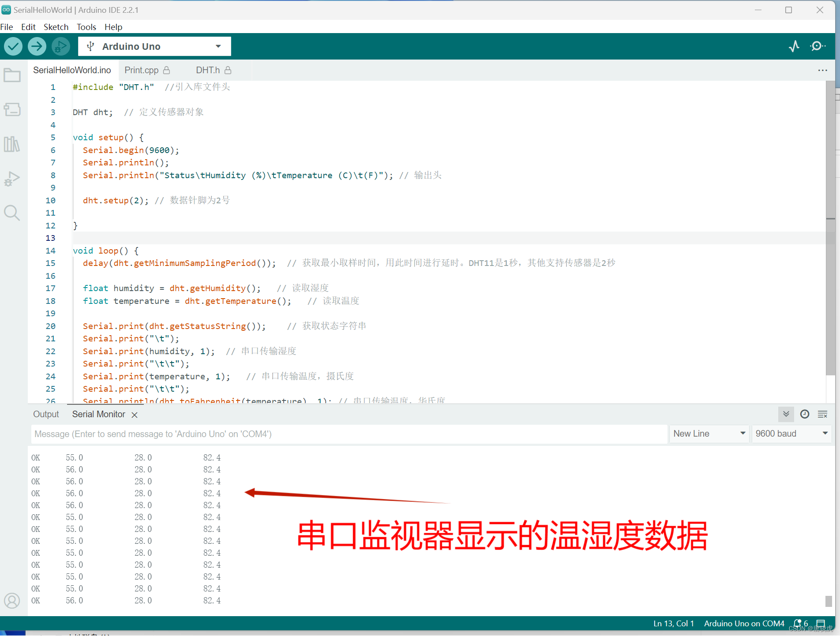Click the '#include "DHT.h"' code line

(113, 87)
